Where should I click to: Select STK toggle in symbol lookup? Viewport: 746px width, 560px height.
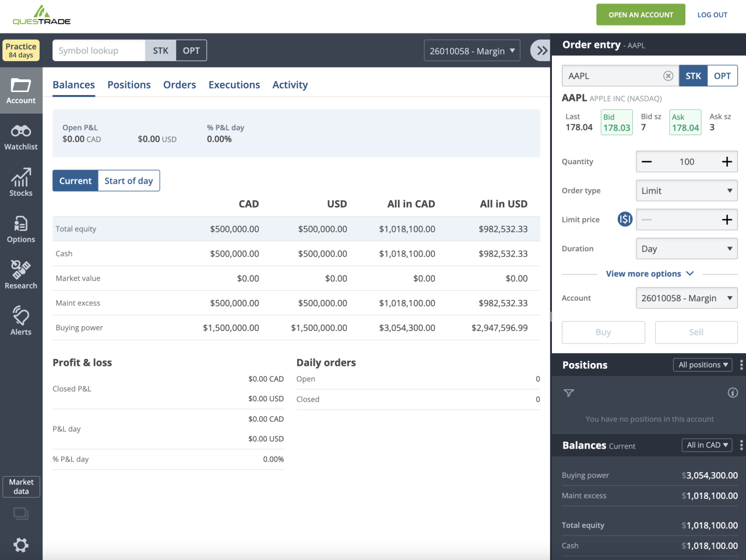(160, 51)
